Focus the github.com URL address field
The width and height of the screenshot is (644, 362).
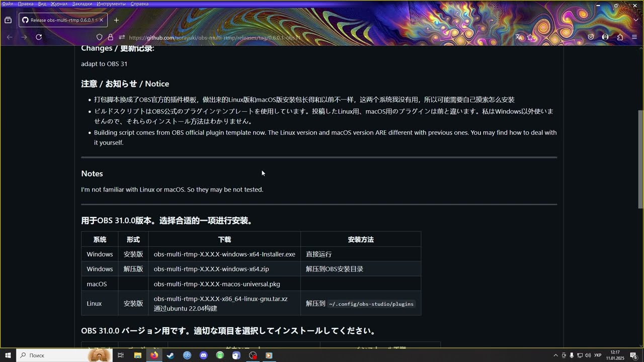point(215,37)
